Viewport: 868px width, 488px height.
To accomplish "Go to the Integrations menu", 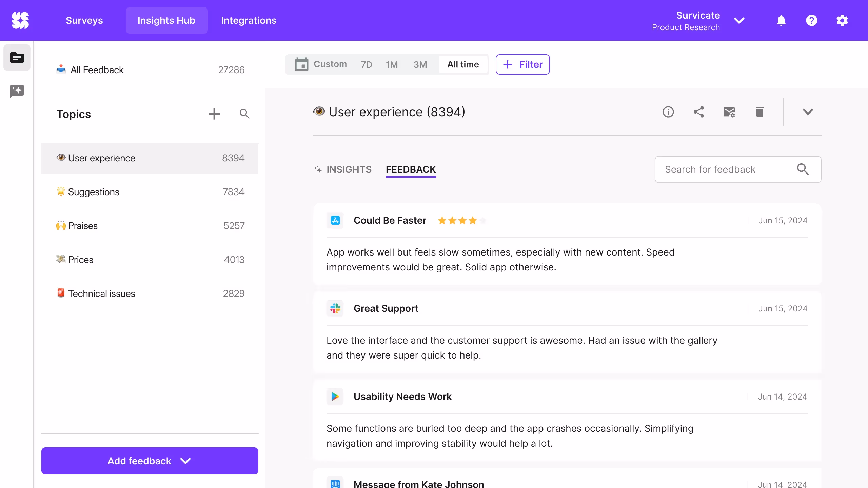I will point(249,20).
